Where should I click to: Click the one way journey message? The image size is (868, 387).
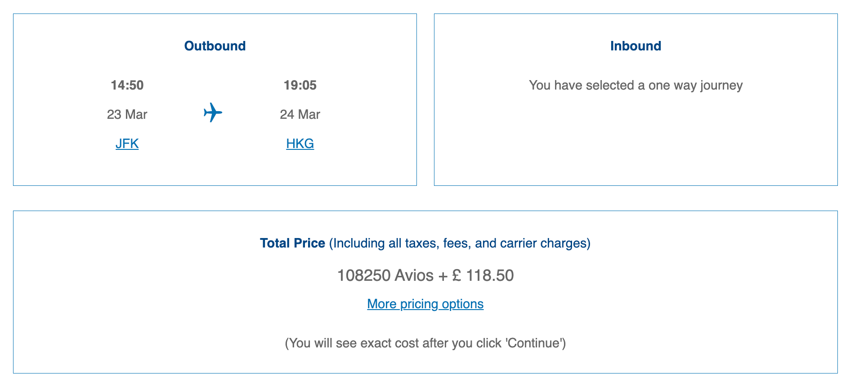coord(635,85)
